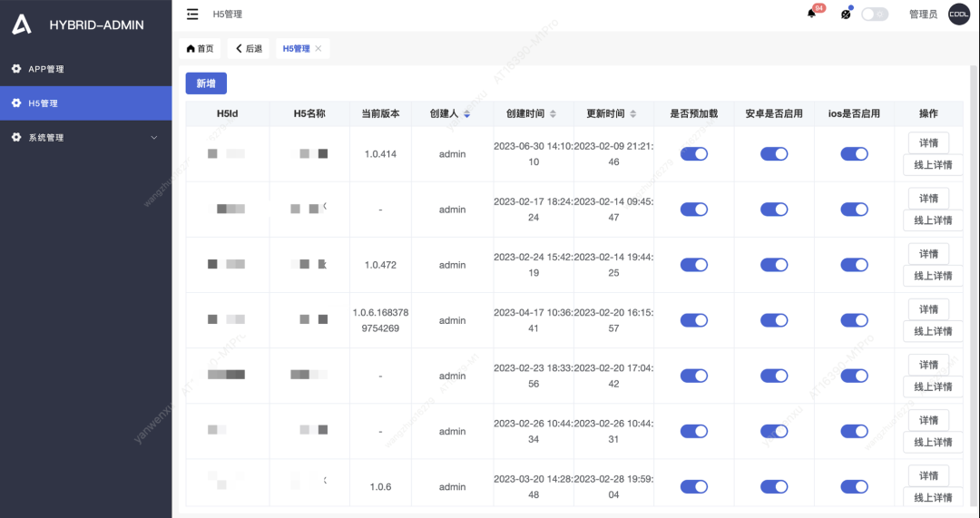Click the gear icon beside APP管理
Screen dimensions: 980x518
(x=16, y=69)
